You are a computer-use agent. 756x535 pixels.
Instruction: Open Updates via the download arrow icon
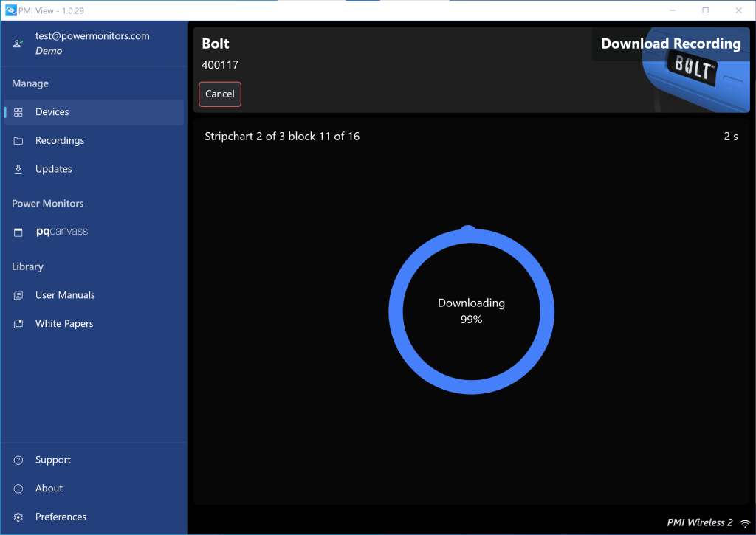click(18, 168)
